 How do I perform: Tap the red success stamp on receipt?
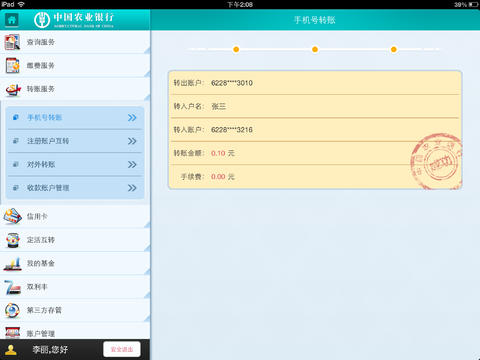coord(436,161)
